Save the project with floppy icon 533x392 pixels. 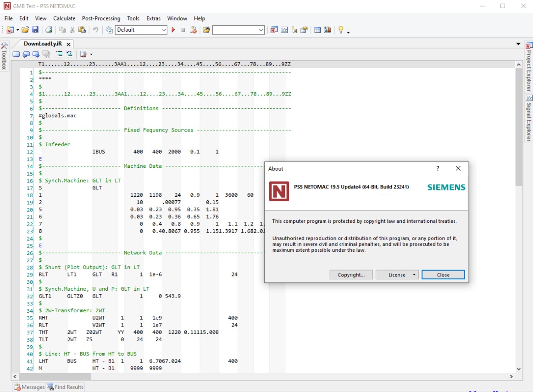point(35,30)
